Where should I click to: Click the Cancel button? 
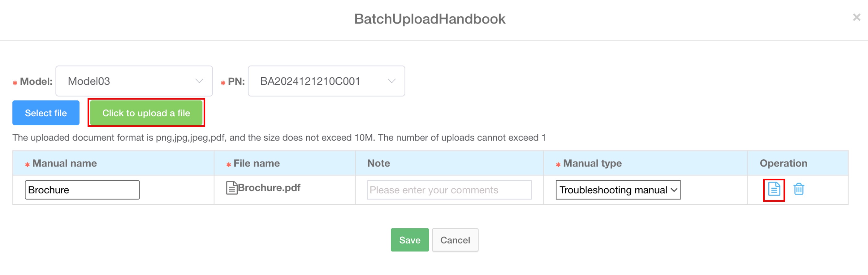tap(455, 240)
